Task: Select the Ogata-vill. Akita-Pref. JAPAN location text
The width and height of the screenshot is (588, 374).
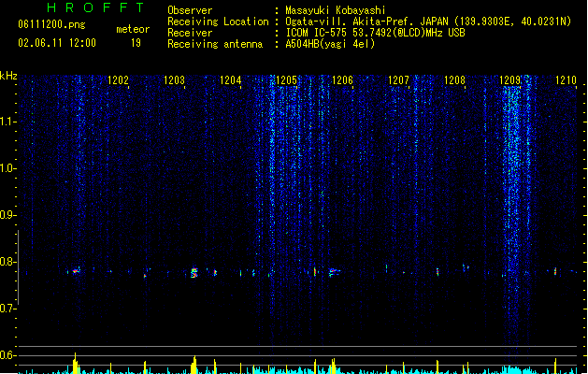Action: pyautogui.click(x=428, y=22)
